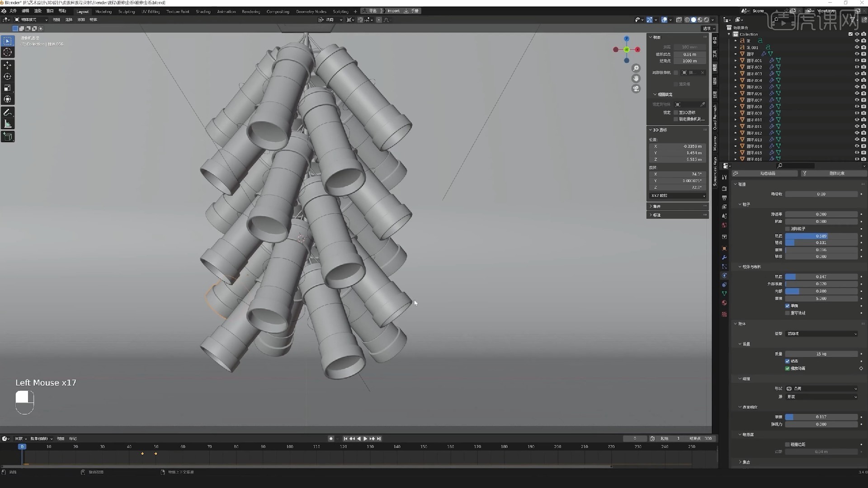Click the zoom view magnifier icon
Image resolution: width=868 pixels, height=488 pixels.
click(x=636, y=68)
